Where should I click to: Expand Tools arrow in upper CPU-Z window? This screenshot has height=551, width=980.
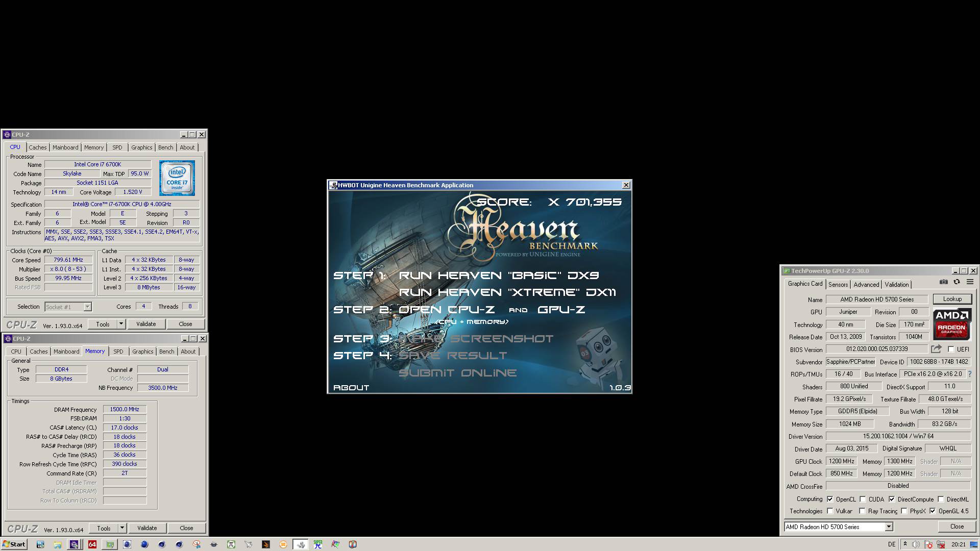tap(121, 324)
